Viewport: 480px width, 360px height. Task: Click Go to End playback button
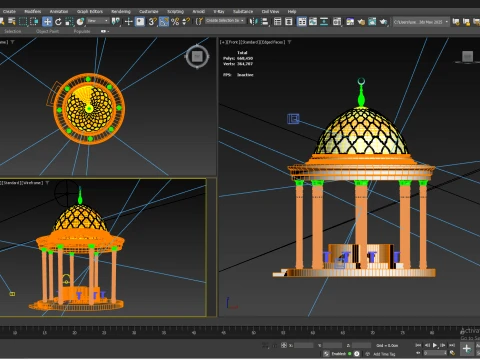point(452,345)
